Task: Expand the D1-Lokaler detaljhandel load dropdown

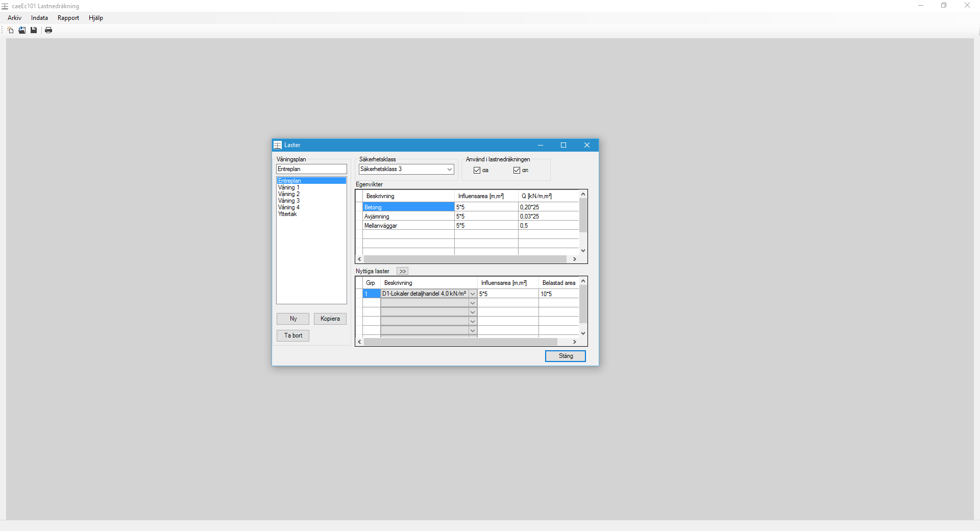Action: click(473, 294)
